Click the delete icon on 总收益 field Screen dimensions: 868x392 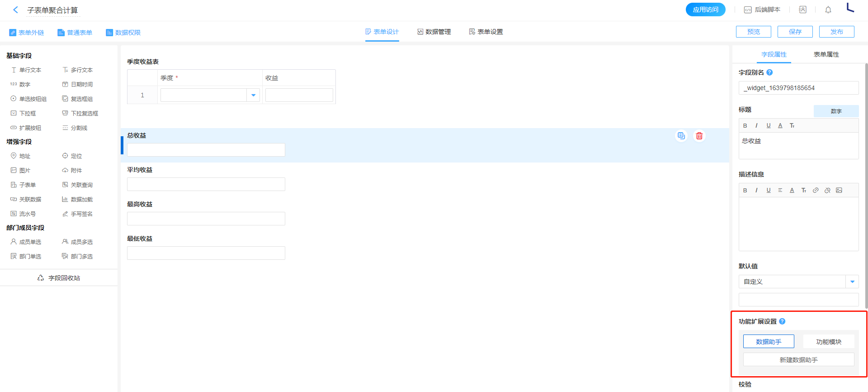[x=699, y=136]
